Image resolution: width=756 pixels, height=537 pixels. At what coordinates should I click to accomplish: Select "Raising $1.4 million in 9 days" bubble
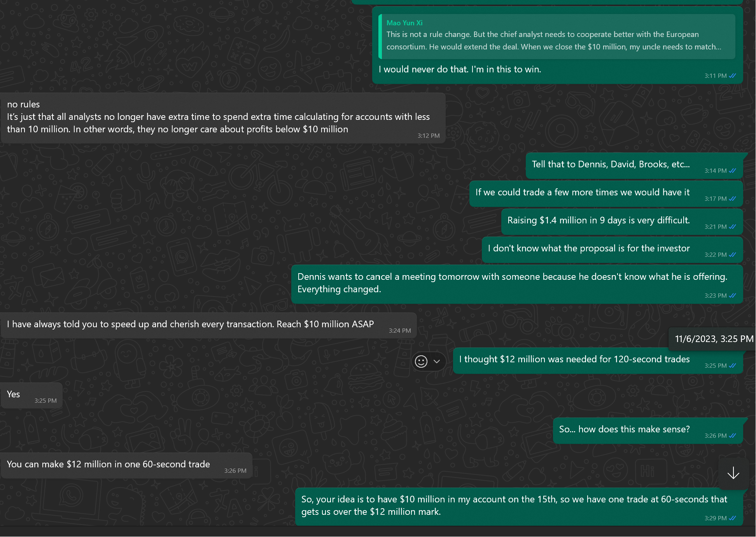598,221
